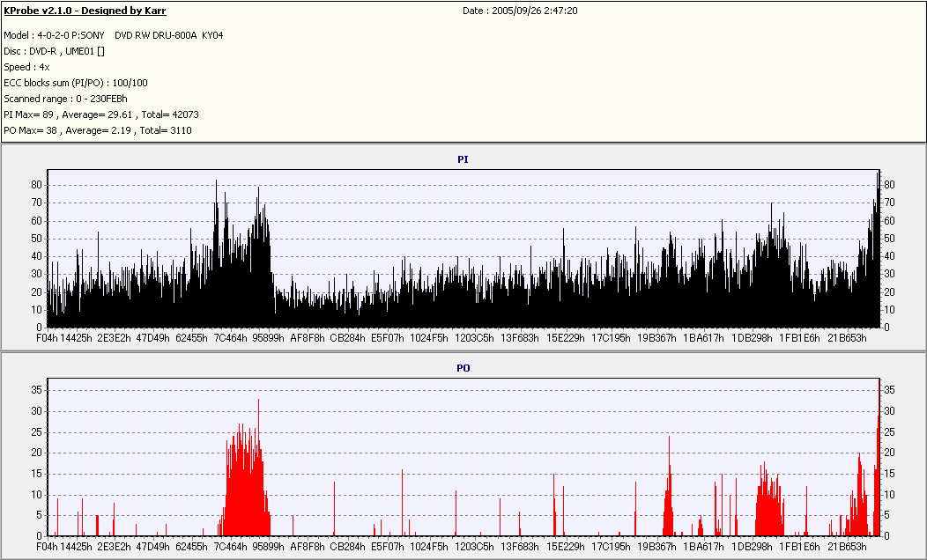Click 1DB298h label under PI chart

(x=752, y=338)
